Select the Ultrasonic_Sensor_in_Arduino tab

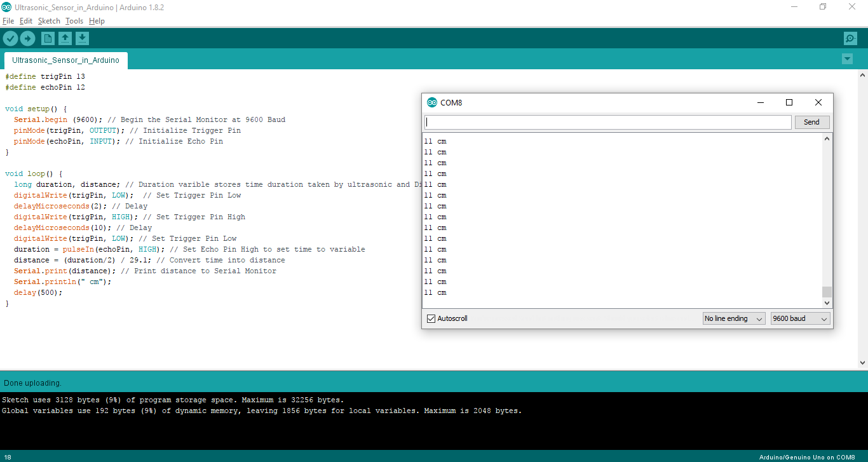65,60
